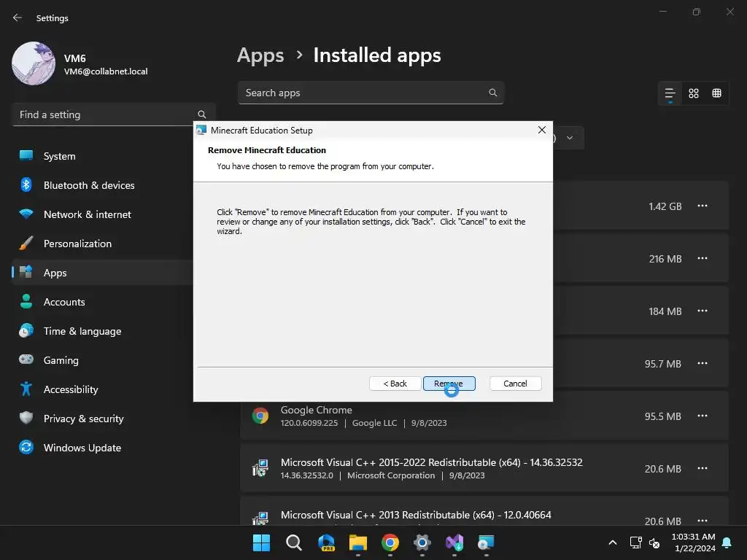Open the Windows Start menu
Image resolution: width=747 pixels, height=560 pixels.
tap(261, 542)
